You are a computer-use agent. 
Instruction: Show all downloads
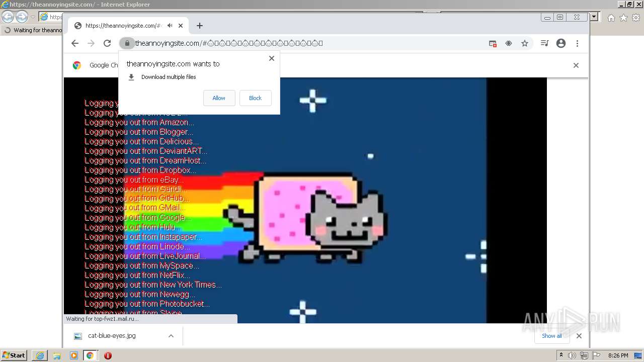552,336
